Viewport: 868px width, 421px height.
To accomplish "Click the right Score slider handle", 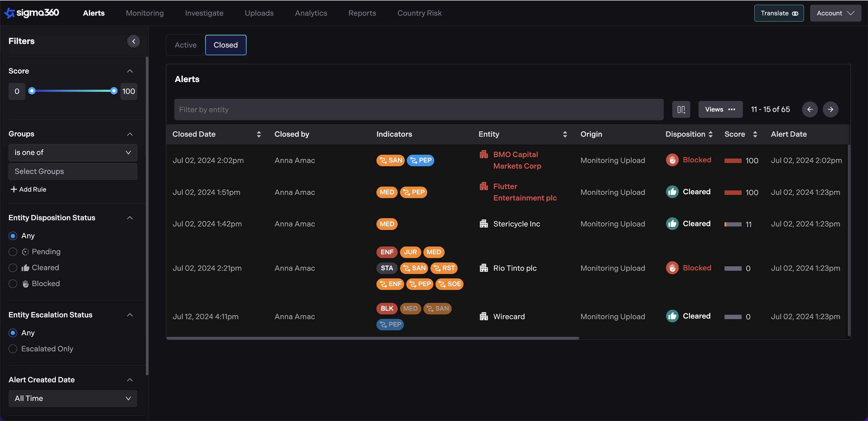I will tap(114, 91).
